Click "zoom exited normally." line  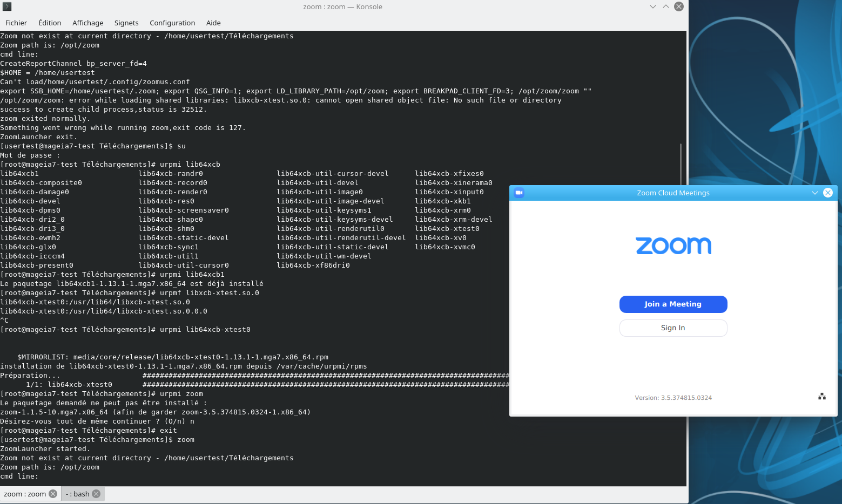point(45,119)
